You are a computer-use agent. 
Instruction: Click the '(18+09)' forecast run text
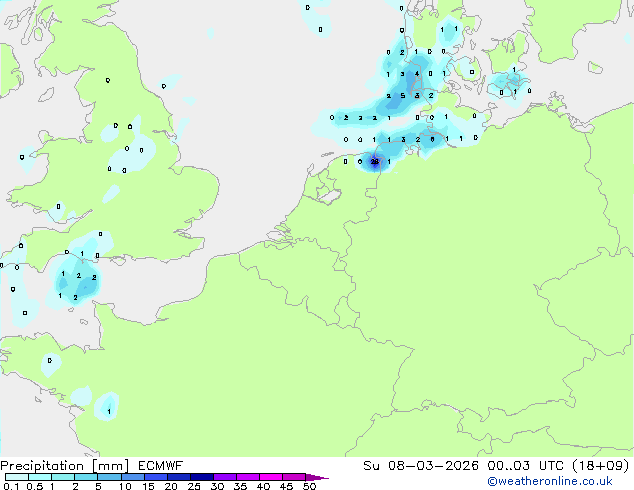pos(601,466)
